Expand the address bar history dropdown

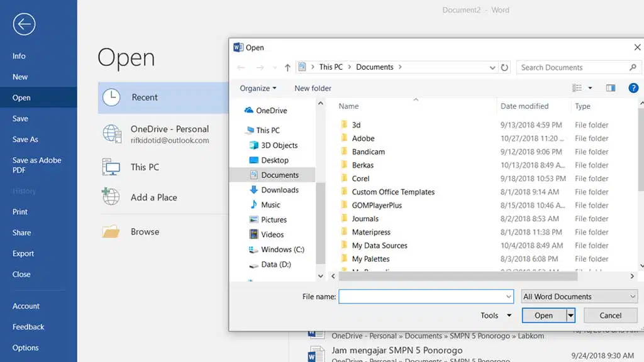[x=492, y=68]
